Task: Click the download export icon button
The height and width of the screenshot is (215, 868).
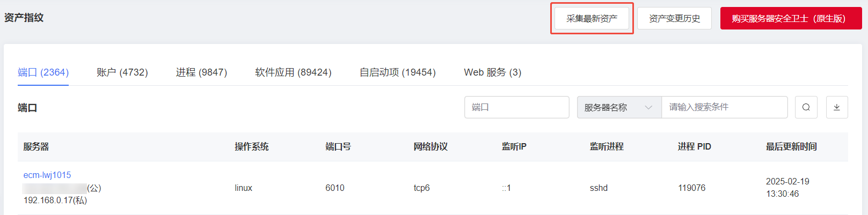Action: click(836, 107)
